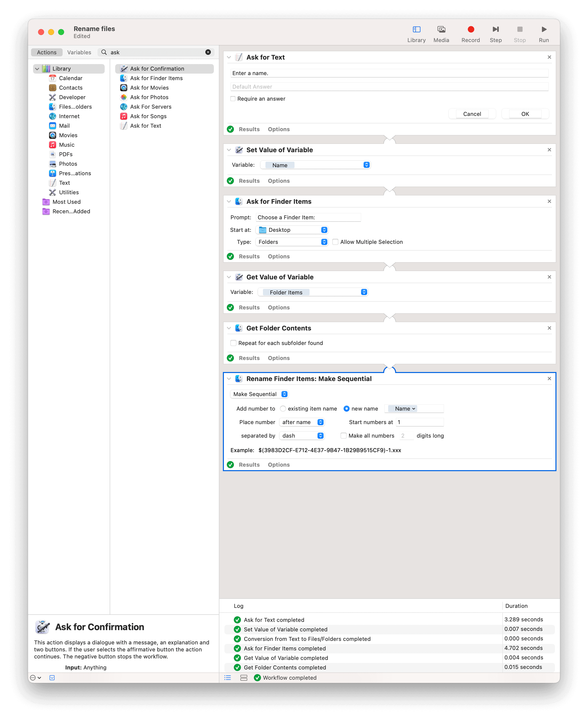Open the Type Folders dropdown

(x=292, y=242)
